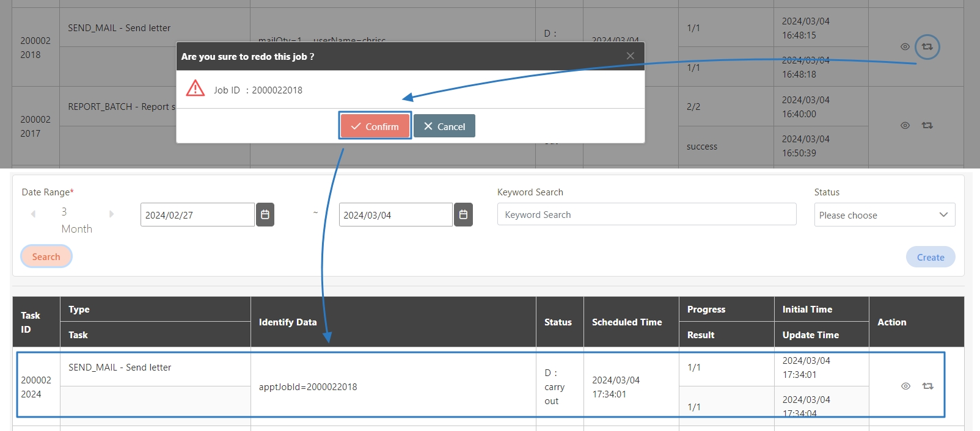Open calendar picker for start date 2024/02/27

point(265,215)
